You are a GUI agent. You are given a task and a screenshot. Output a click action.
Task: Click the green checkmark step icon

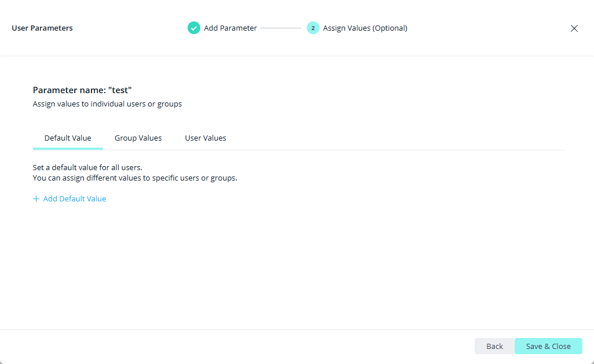tap(194, 28)
